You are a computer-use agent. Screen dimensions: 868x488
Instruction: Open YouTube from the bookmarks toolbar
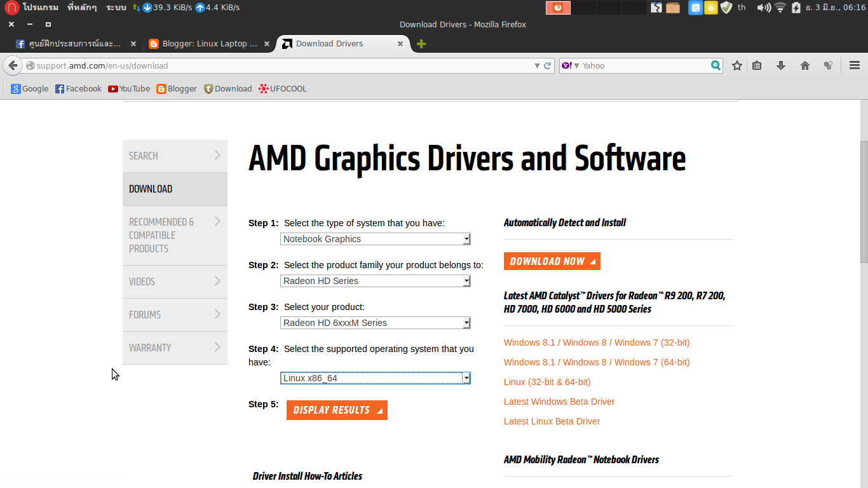[x=128, y=88]
